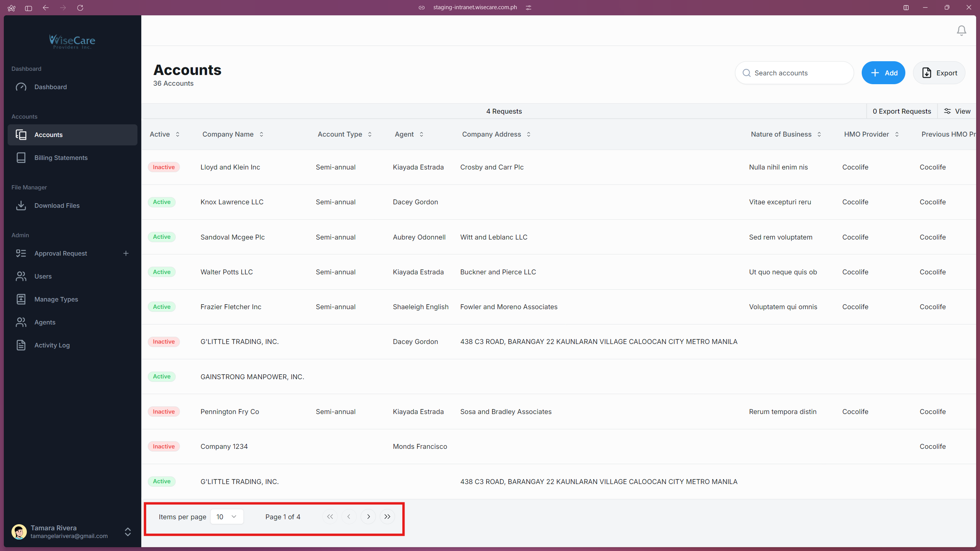Toggle sort on the HMO Provider column
The width and height of the screenshot is (980, 551).
pyautogui.click(x=897, y=134)
